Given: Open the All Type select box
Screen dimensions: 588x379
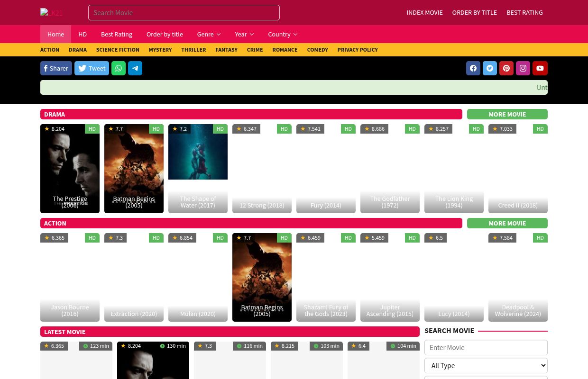Looking at the screenshot, I should [x=486, y=365].
